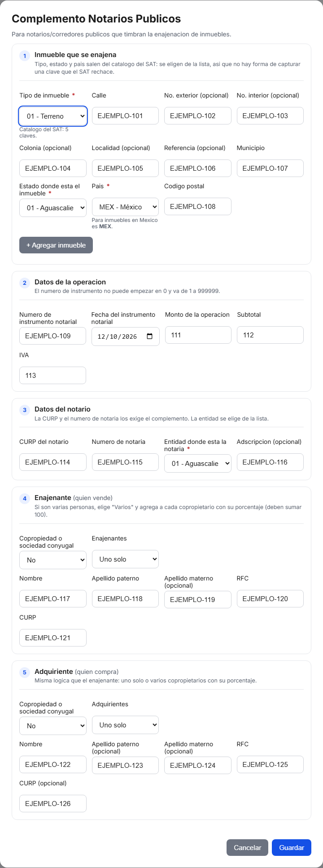Click the Complemento Notarios Publicos heading

click(x=96, y=18)
